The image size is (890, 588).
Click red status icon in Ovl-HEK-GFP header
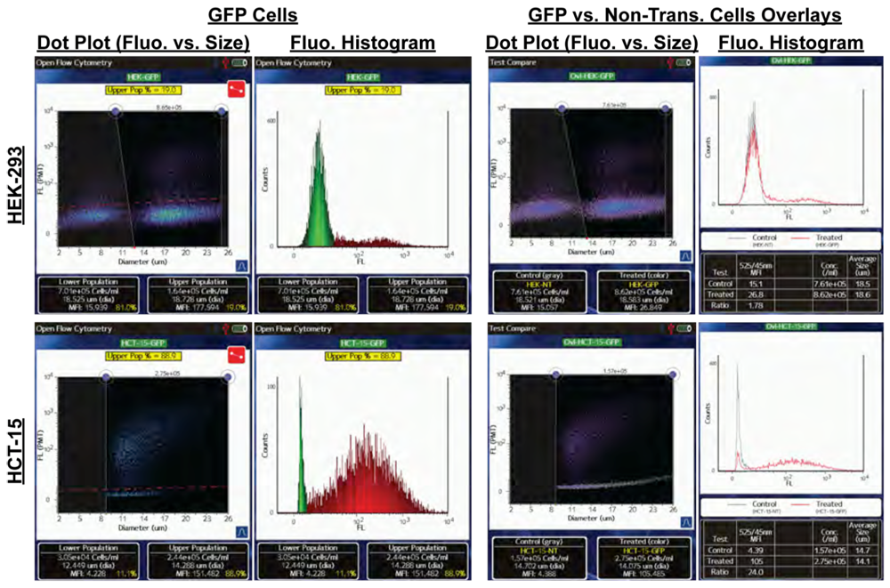click(x=670, y=62)
